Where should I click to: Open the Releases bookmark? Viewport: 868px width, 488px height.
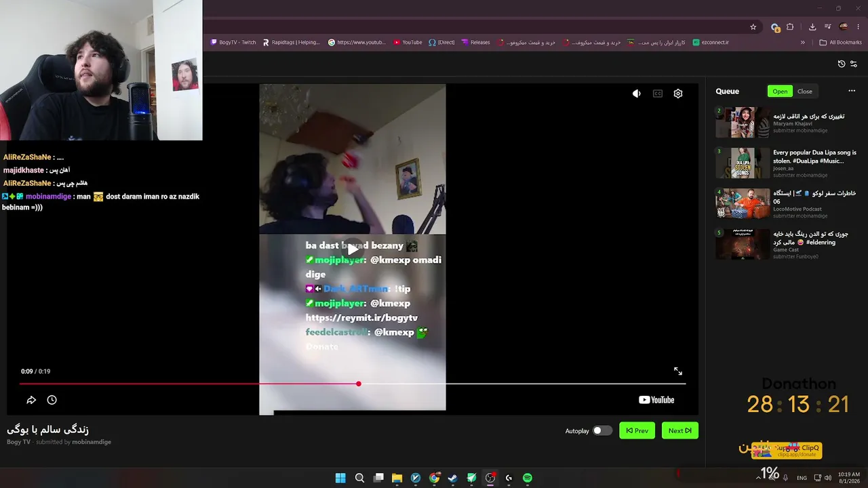coord(475,42)
